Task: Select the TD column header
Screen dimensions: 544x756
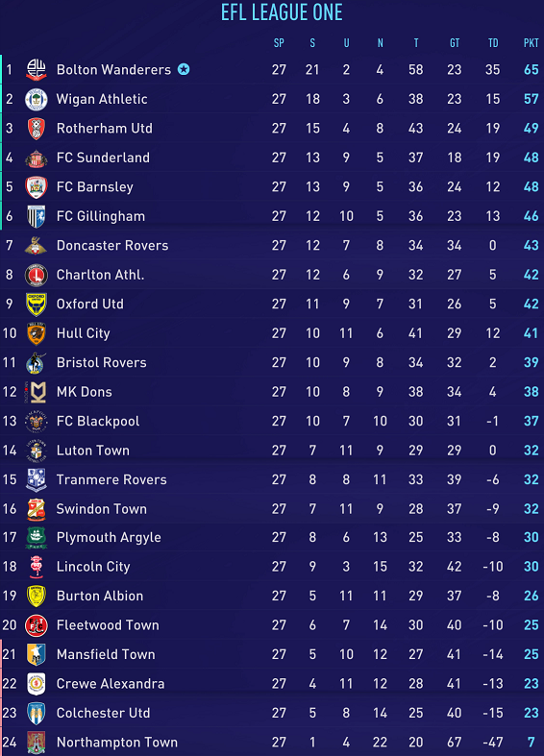Action: click(492, 43)
